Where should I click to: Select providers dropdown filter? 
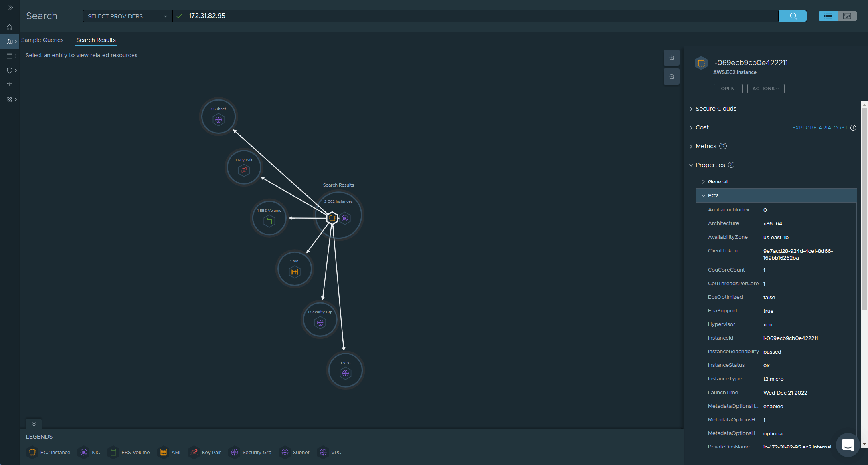125,16
